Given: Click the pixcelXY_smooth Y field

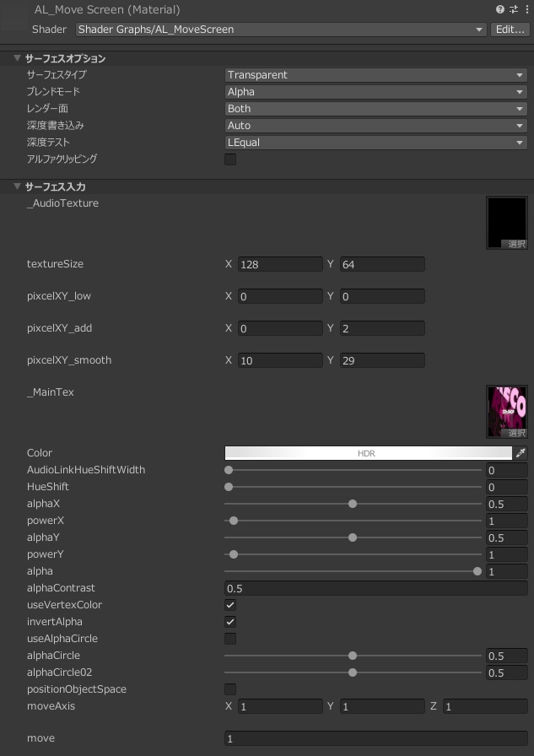Looking at the screenshot, I should (x=382, y=360).
